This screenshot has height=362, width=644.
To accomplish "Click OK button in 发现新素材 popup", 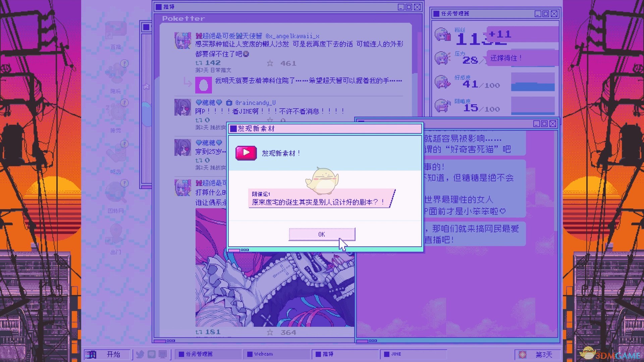I will click(x=322, y=234).
